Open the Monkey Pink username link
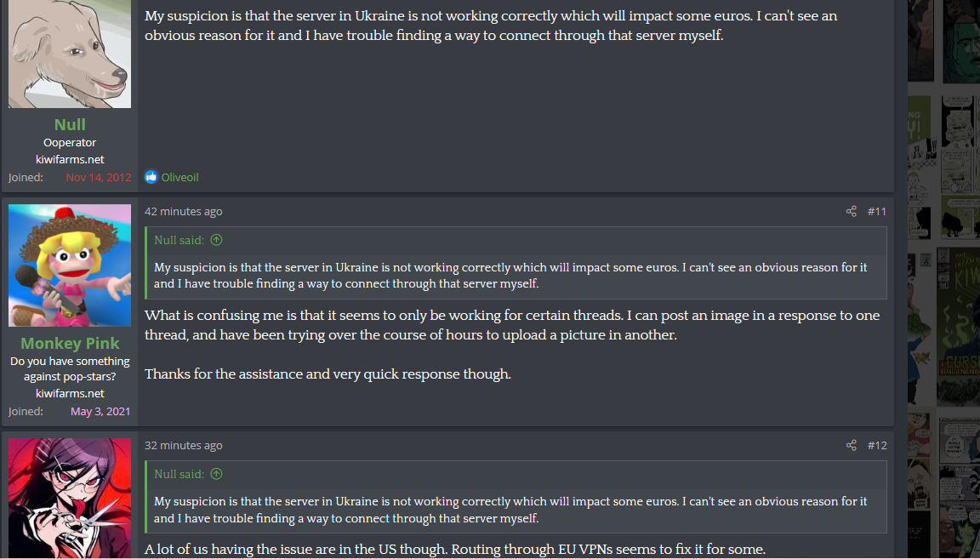The image size is (980, 559). pos(70,344)
